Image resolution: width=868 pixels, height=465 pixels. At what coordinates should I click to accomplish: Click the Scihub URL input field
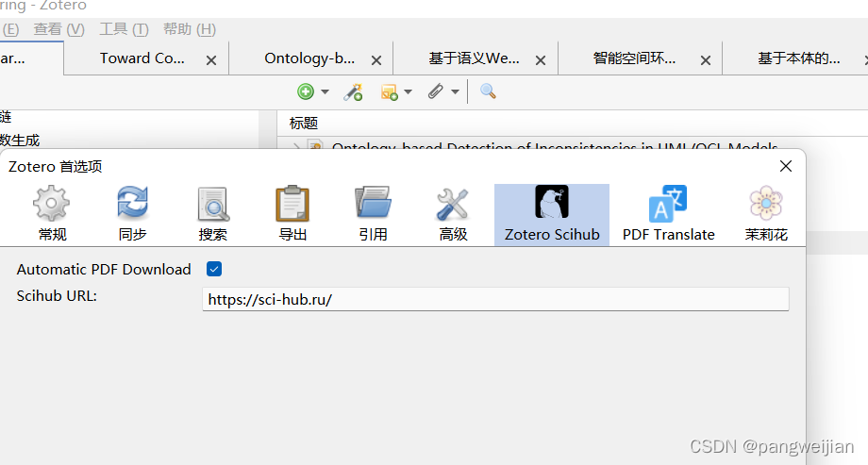(x=495, y=300)
